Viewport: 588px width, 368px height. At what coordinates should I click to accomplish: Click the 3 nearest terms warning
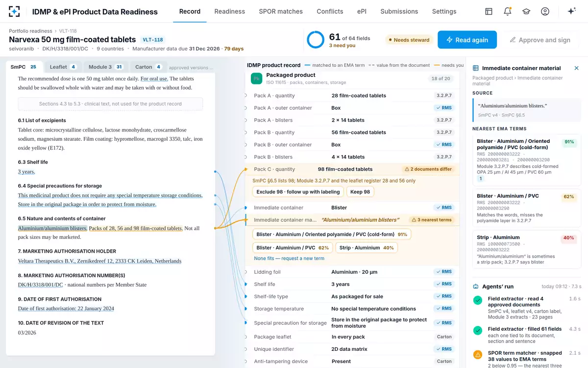click(431, 220)
